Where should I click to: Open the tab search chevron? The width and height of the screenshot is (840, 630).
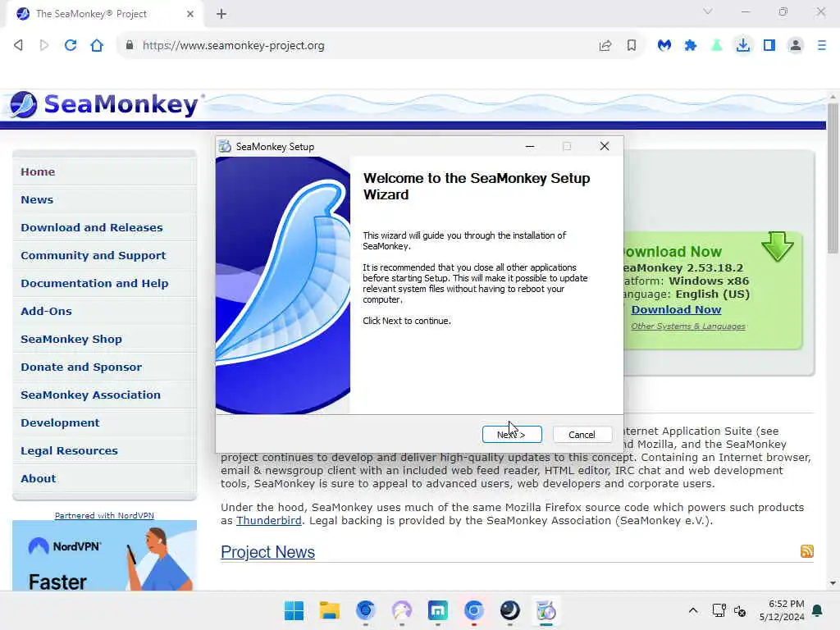coord(708,11)
